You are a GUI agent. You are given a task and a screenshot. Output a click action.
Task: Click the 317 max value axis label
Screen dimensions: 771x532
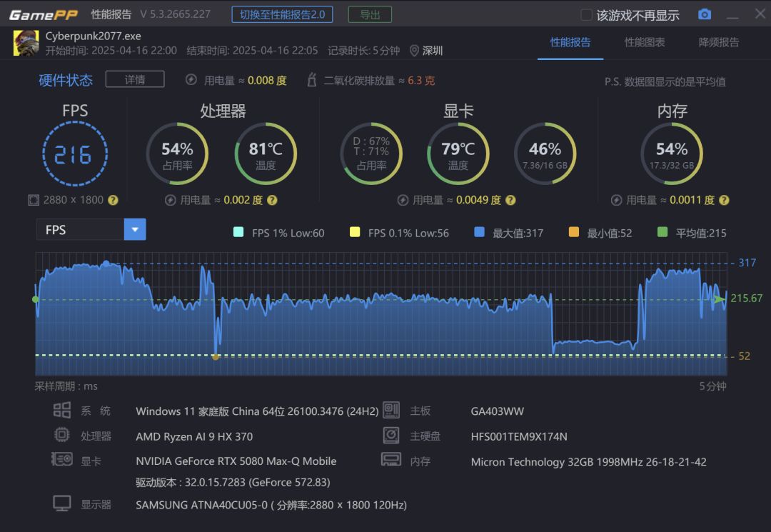tap(747, 263)
